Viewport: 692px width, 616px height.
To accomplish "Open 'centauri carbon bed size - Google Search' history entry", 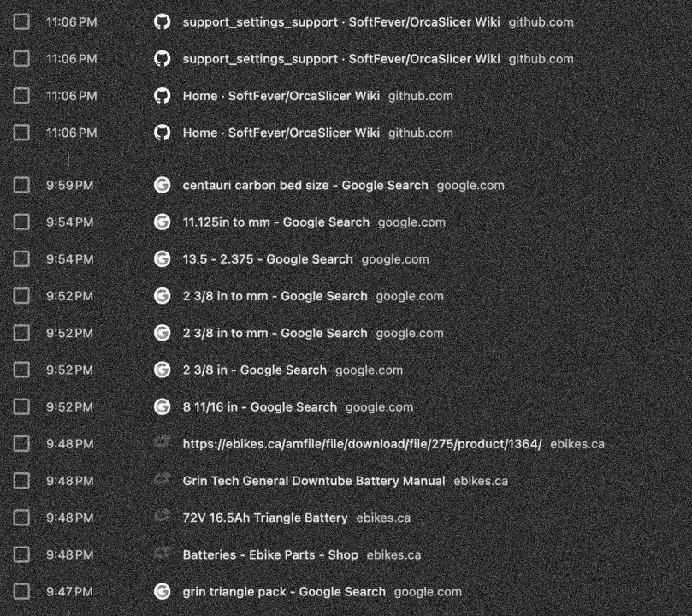I will [x=305, y=186].
